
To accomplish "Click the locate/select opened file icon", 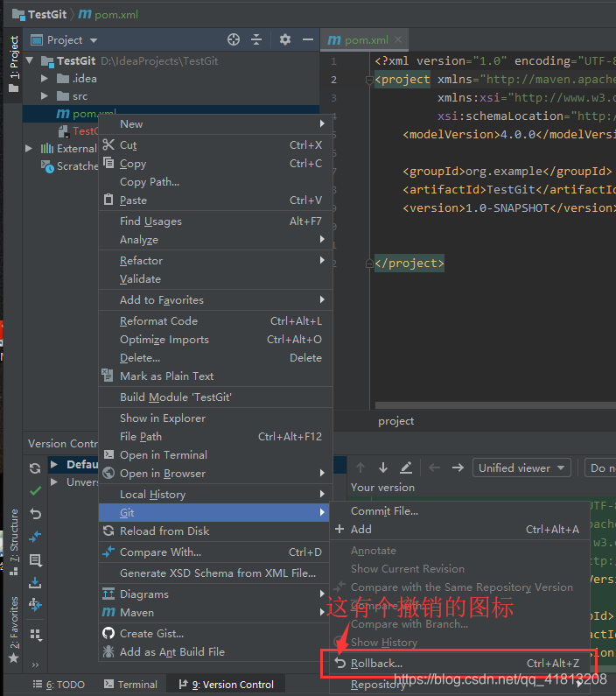I will [x=234, y=39].
